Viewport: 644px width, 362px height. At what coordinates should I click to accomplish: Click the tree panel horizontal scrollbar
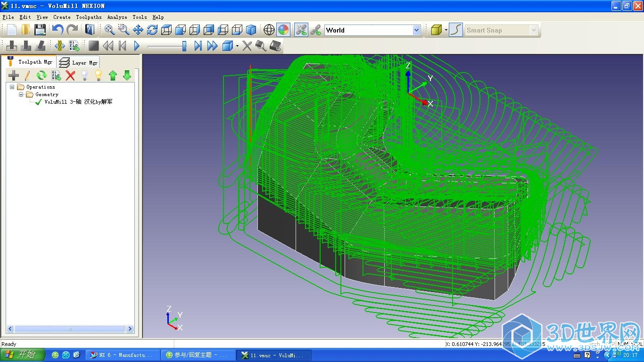[70, 329]
